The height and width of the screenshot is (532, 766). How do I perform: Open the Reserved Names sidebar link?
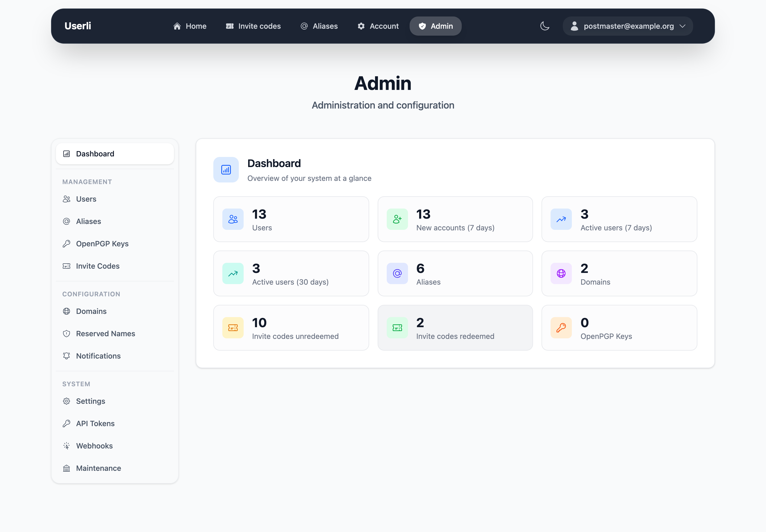pyautogui.click(x=115, y=334)
